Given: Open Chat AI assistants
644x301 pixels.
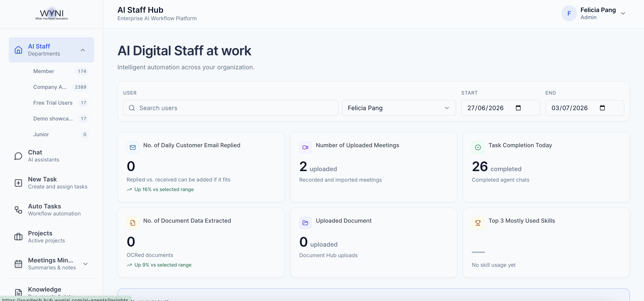Looking at the screenshot, I should coord(51,156).
